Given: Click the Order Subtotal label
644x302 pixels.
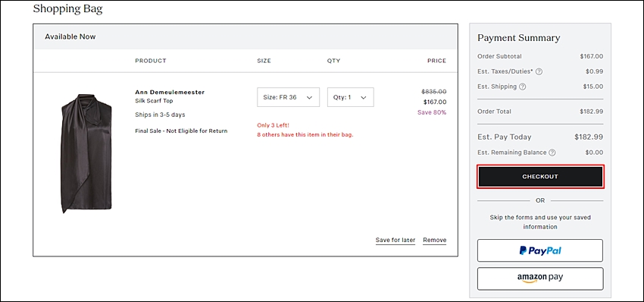Looking at the screenshot, I should [499, 56].
